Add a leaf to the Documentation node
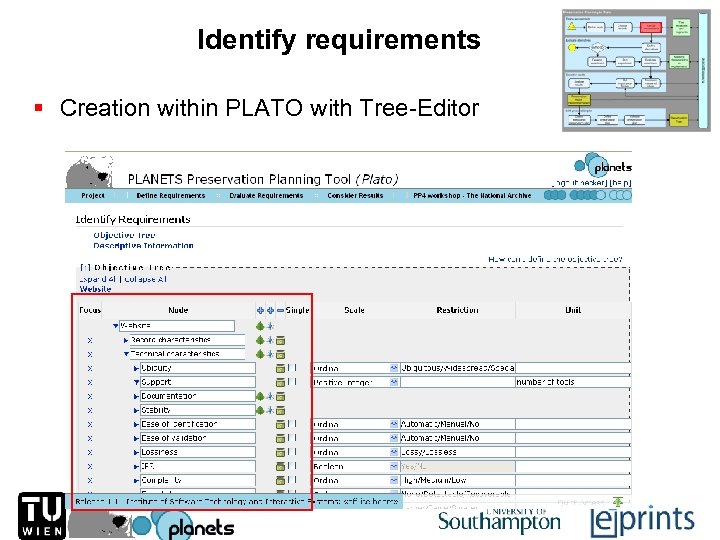Viewport: 720px width, 540px height. click(260, 396)
